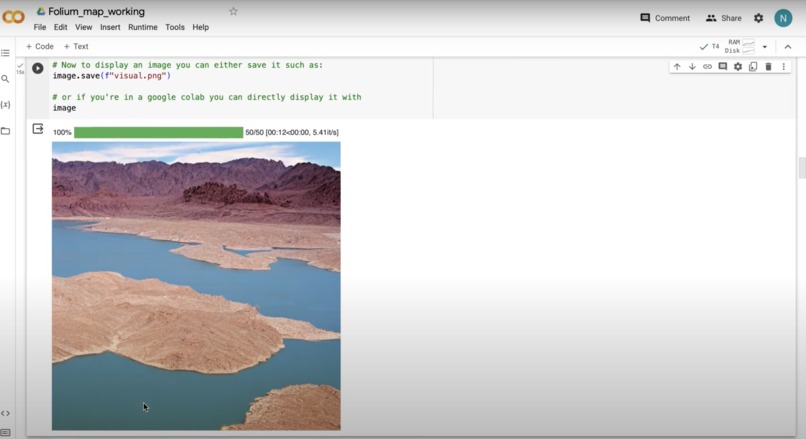Open the terminal icon at sidebar bottom
Viewport: 806px width, 439px height.
tap(5, 433)
